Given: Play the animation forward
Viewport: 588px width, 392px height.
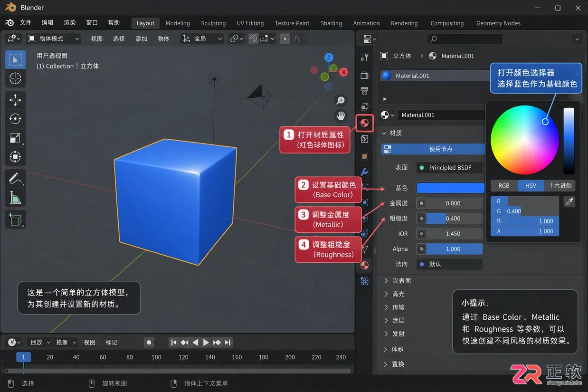Looking at the screenshot, I should [206, 342].
